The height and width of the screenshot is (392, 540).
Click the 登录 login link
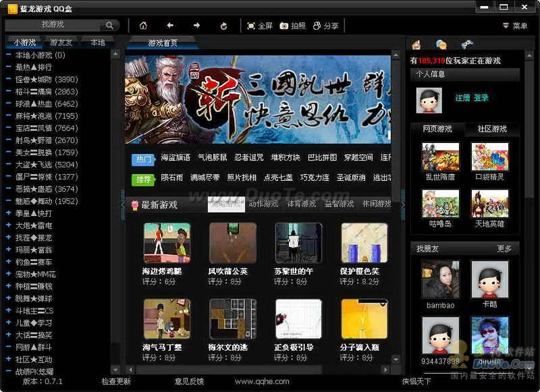[481, 98]
